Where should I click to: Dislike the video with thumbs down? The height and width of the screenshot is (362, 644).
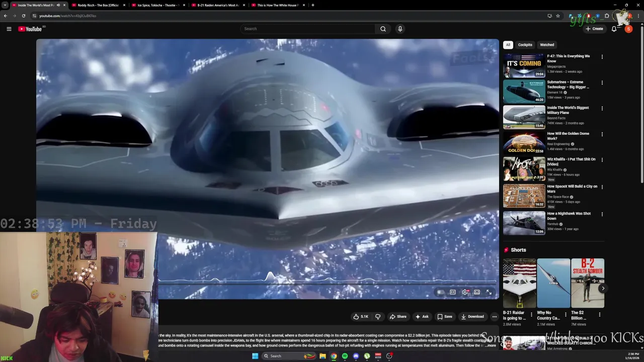[378, 317]
